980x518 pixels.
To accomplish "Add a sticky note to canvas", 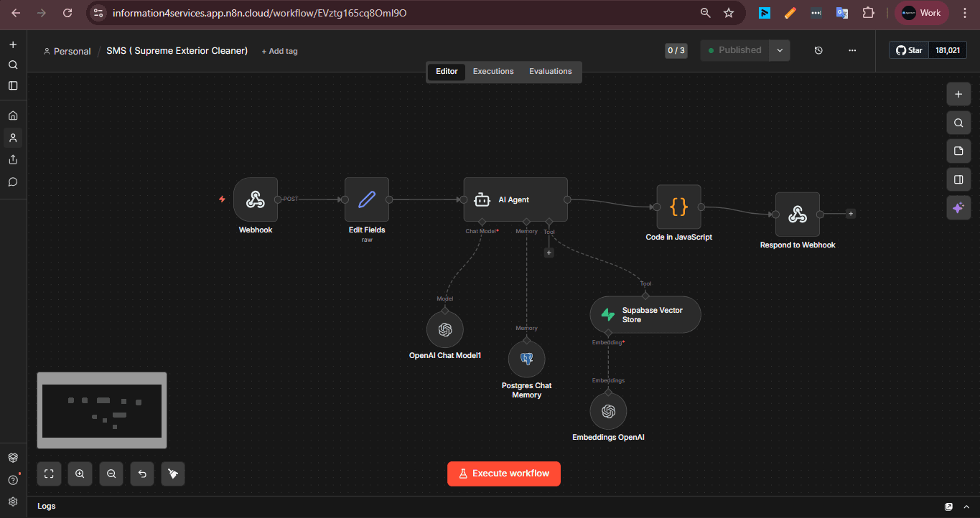I will 958,151.
